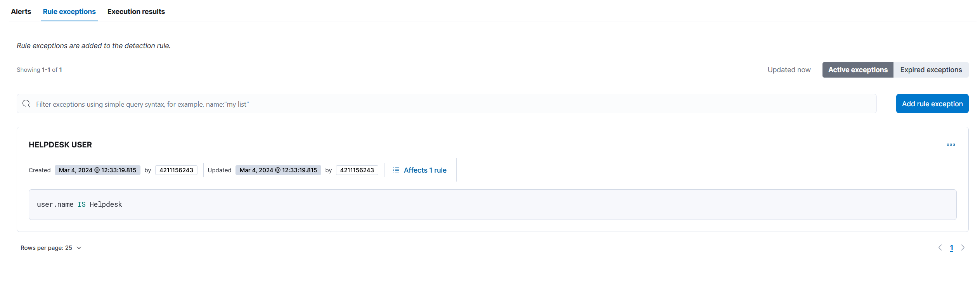Click the Updated date badge

(x=278, y=170)
